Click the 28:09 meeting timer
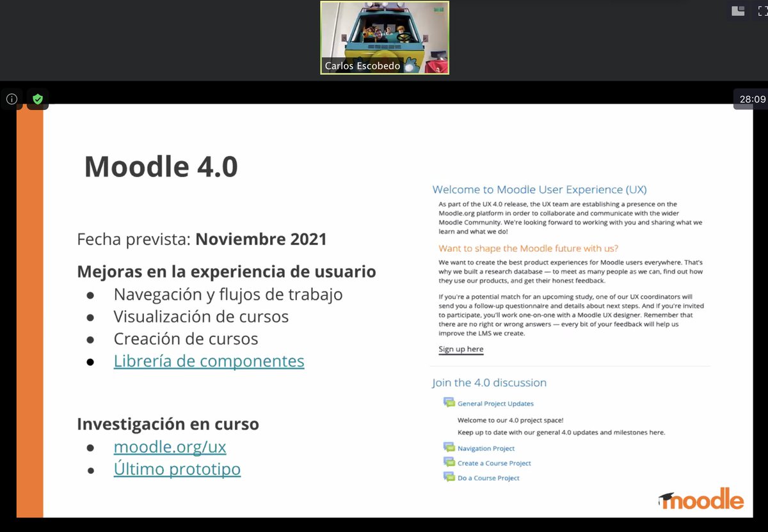Image resolution: width=768 pixels, height=532 pixels. tap(753, 99)
